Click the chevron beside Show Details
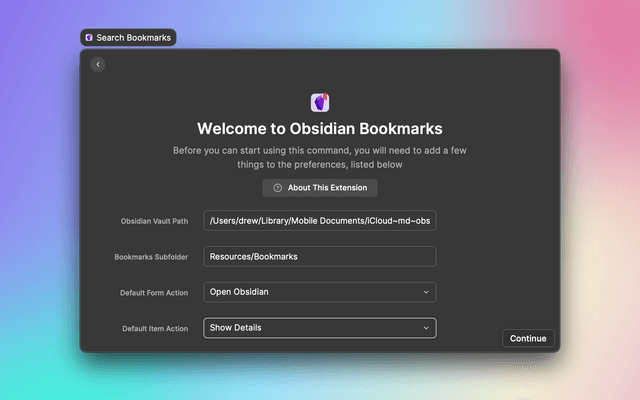This screenshot has width=640, height=400. click(x=426, y=328)
